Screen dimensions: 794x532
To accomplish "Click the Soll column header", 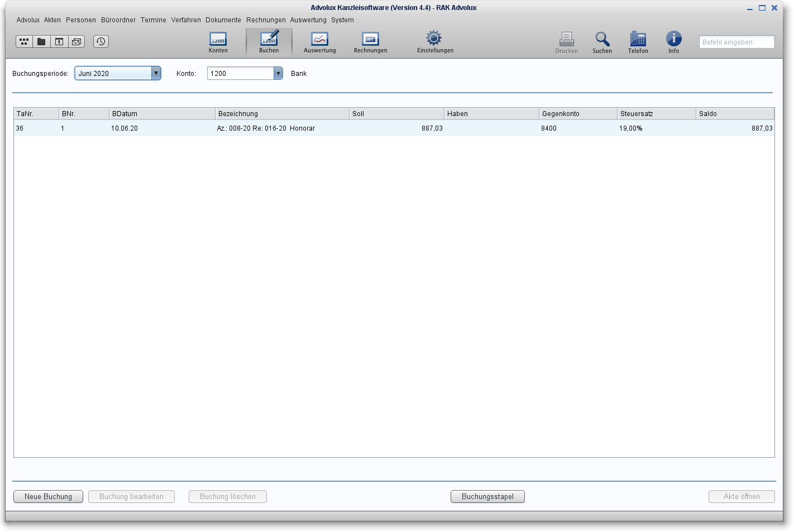I will [x=396, y=113].
